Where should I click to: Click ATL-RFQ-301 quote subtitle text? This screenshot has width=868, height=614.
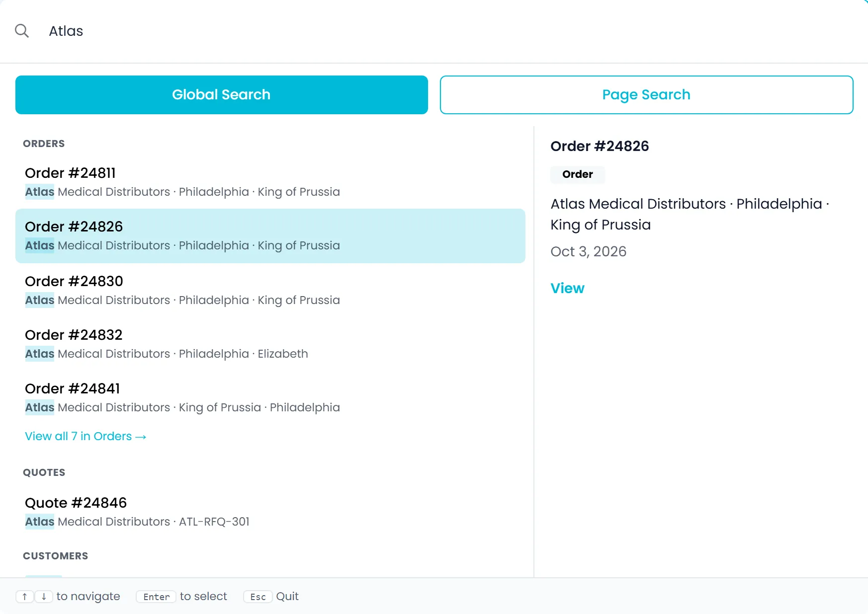click(x=214, y=522)
